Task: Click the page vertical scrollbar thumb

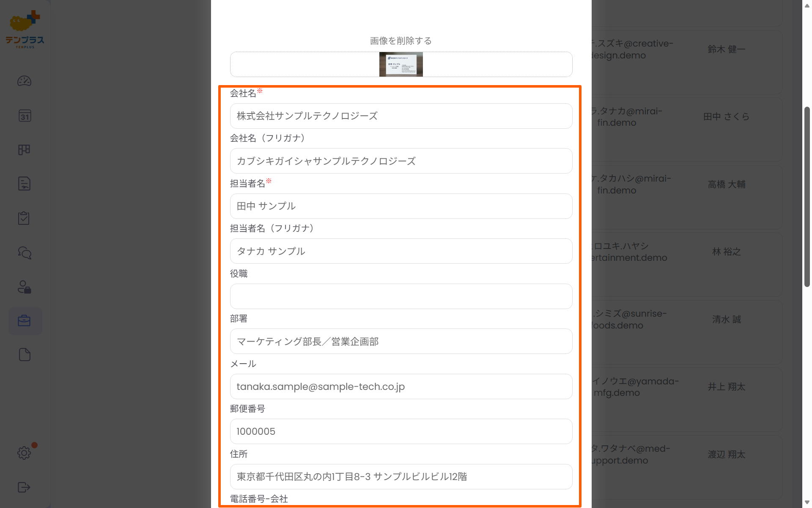Action: [807, 197]
